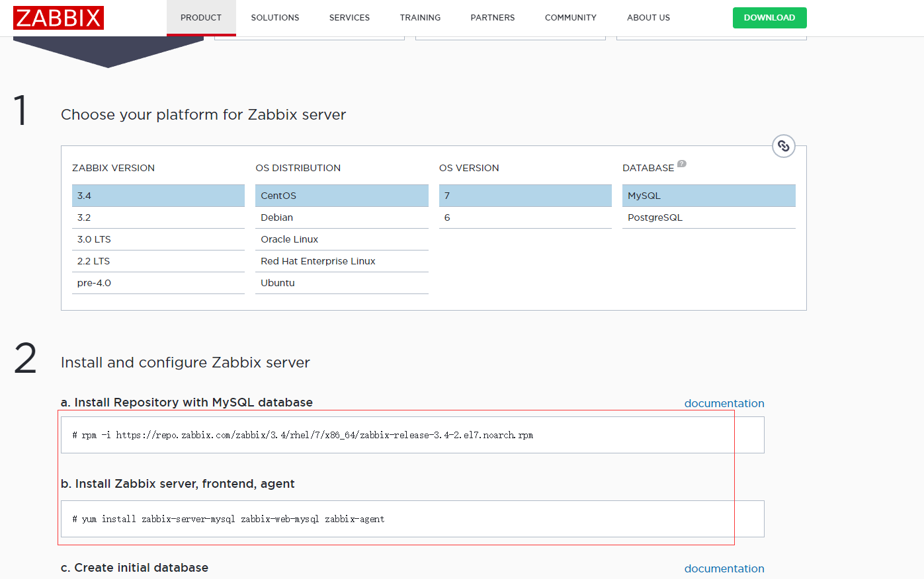Select OS version 7

(525, 196)
